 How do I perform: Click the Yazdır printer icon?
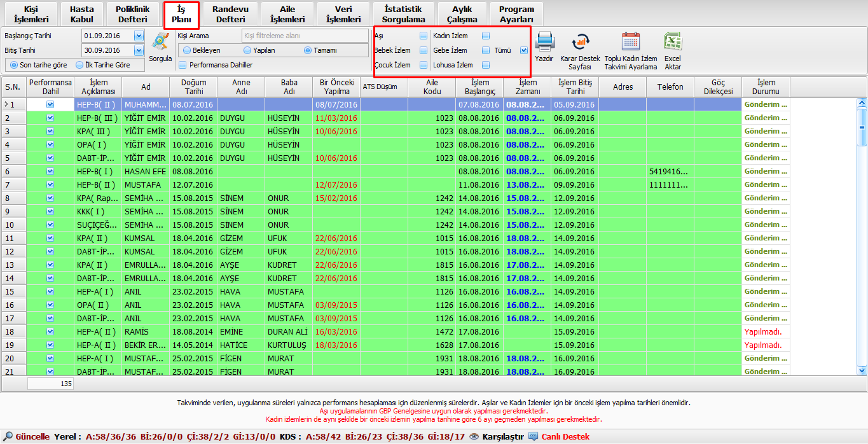click(x=545, y=42)
